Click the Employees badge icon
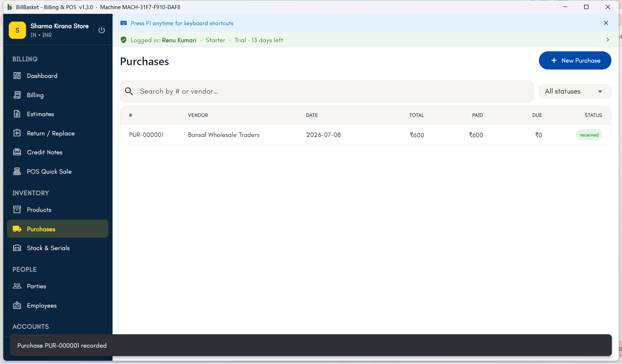The image size is (622, 364). tap(17, 305)
